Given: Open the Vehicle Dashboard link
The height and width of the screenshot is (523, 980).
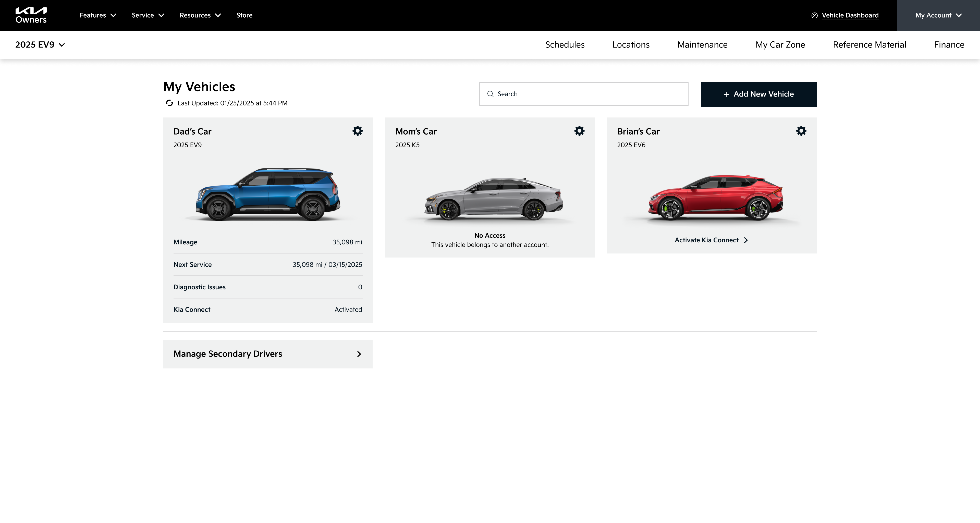Looking at the screenshot, I should pos(850,15).
